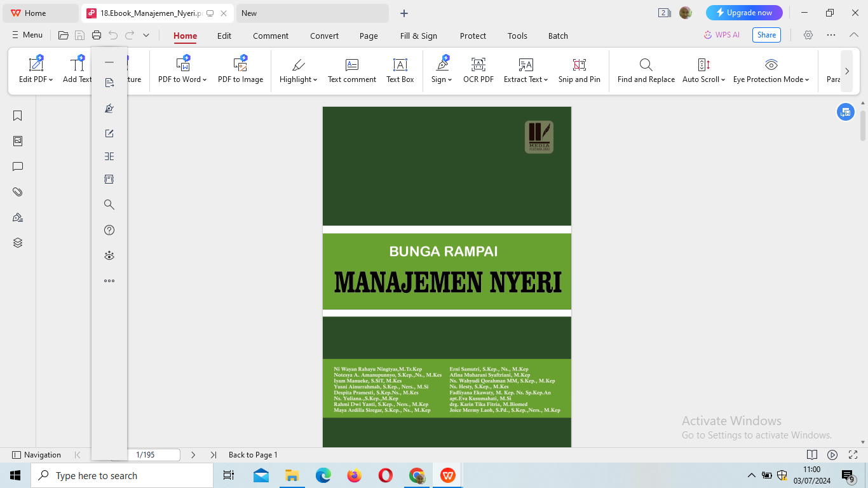Screen dimensions: 868x488
Task: Open the Bookmarks sidebar panel
Action: [x=18, y=116]
